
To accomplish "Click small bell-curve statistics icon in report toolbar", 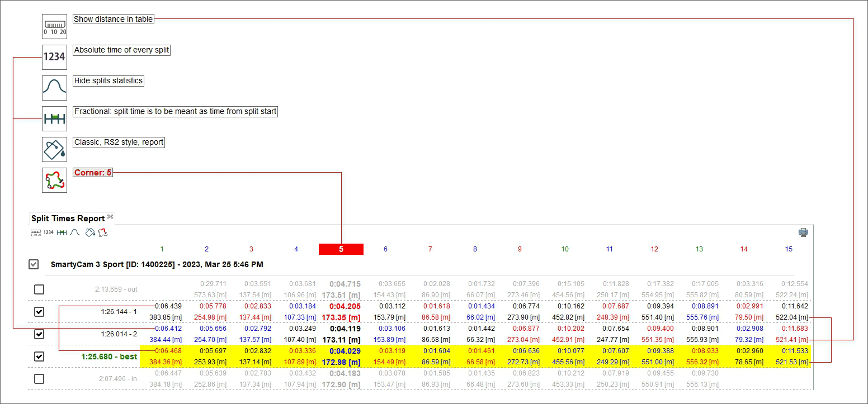I will coord(74,232).
